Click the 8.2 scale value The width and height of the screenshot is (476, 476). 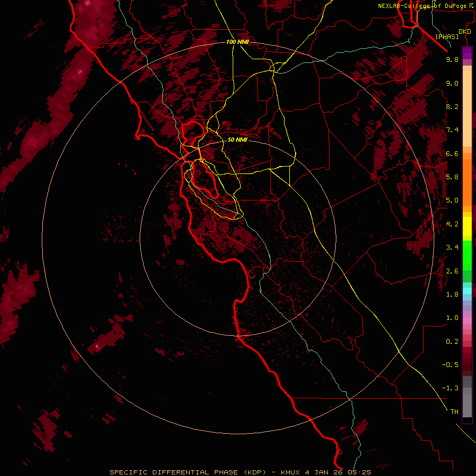click(452, 106)
